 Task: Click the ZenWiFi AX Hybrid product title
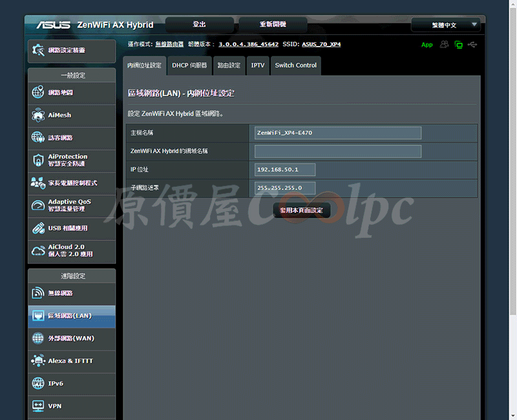coord(115,25)
